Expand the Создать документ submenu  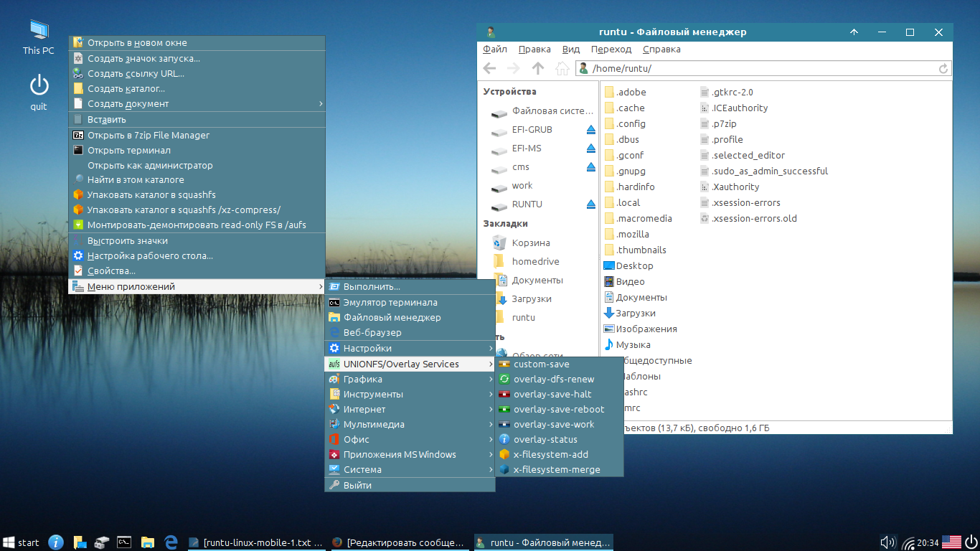(x=197, y=103)
